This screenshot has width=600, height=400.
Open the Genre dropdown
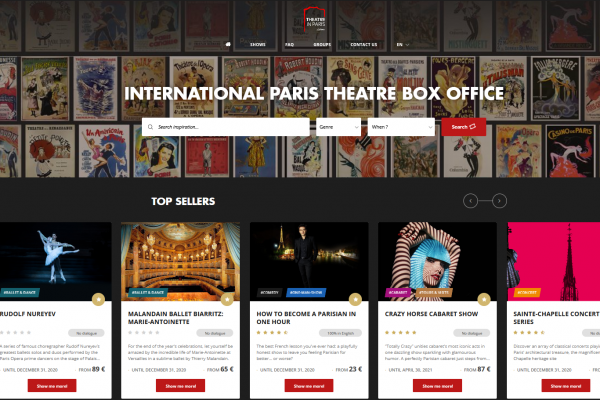(338, 127)
